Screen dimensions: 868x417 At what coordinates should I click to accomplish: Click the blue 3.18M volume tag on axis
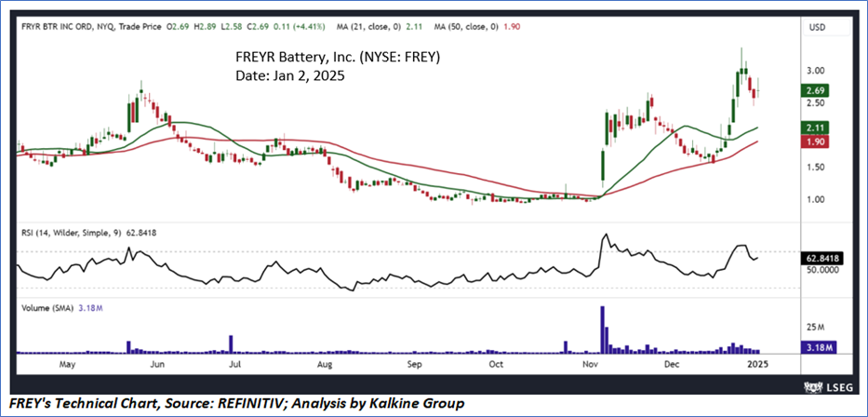pyautogui.click(x=818, y=347)
